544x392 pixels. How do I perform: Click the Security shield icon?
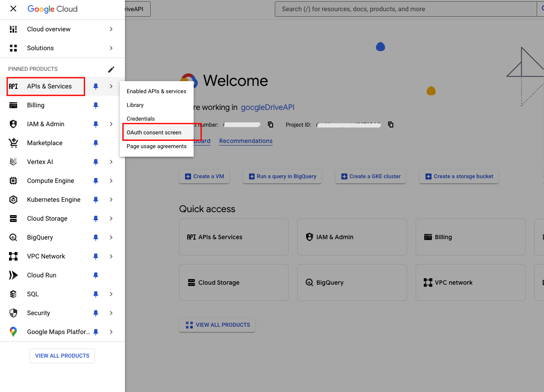[x=13, y=313]
